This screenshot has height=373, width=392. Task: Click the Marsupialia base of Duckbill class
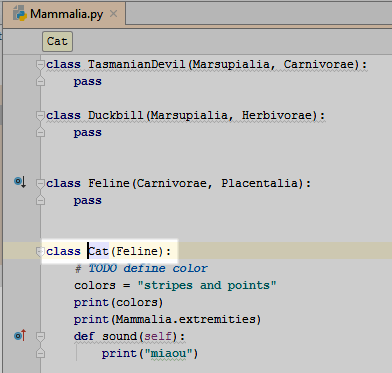pyautogui.click(x=189, y=116)
